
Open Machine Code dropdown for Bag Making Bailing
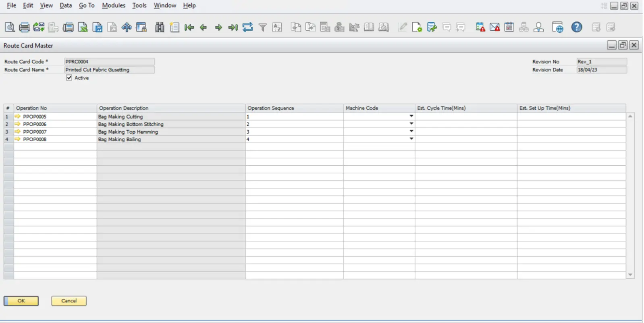point(411,139)
